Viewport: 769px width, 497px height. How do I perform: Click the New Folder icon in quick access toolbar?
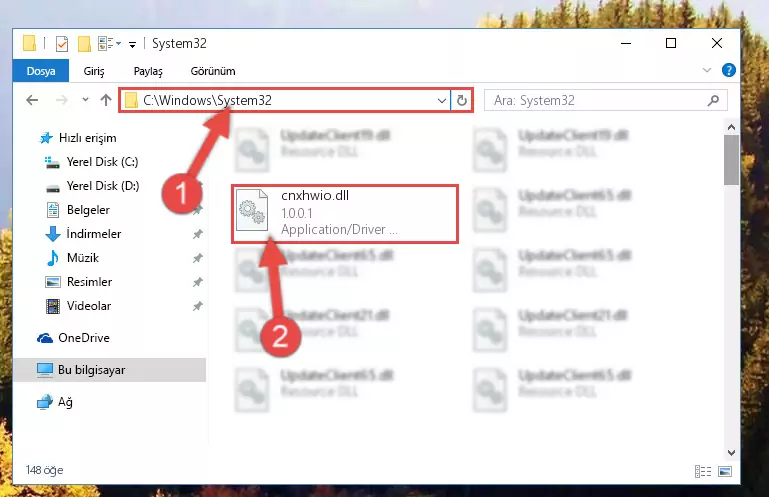(84, 44)
